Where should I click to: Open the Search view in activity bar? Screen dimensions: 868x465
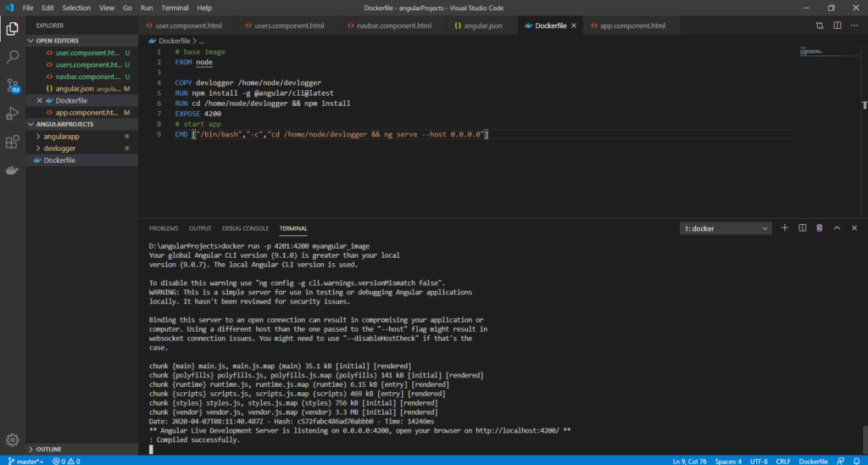(12, 57)
